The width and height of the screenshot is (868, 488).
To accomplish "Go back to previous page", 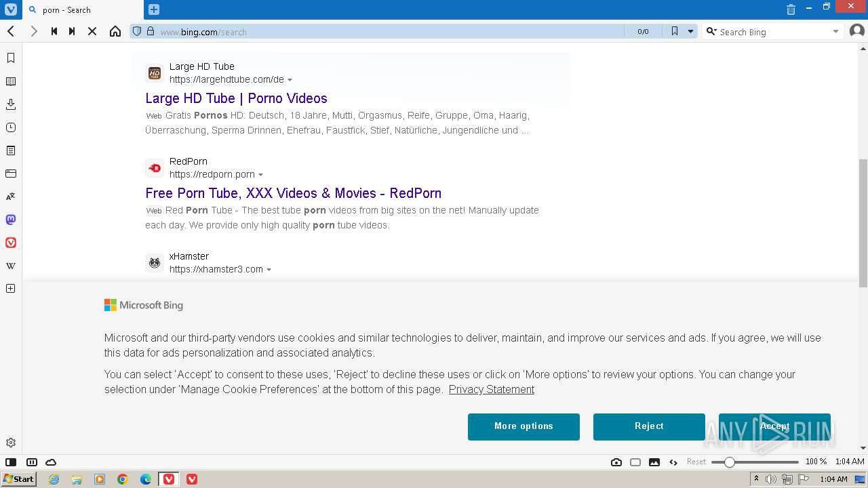I will 11,31.
